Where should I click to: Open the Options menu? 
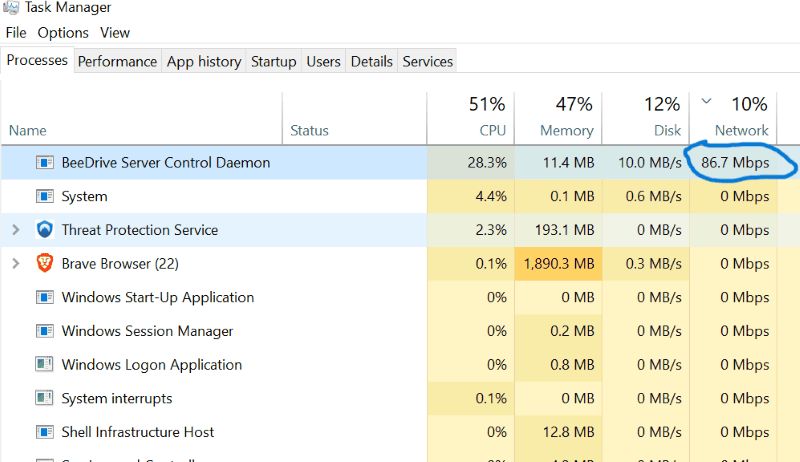[63, 33]
